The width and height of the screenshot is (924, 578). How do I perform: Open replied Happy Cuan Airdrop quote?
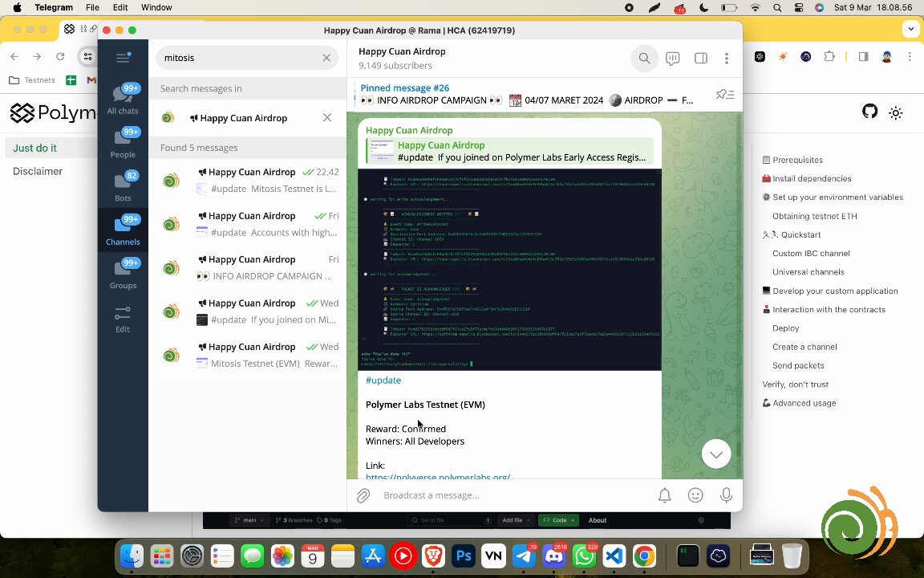point(510,151)
